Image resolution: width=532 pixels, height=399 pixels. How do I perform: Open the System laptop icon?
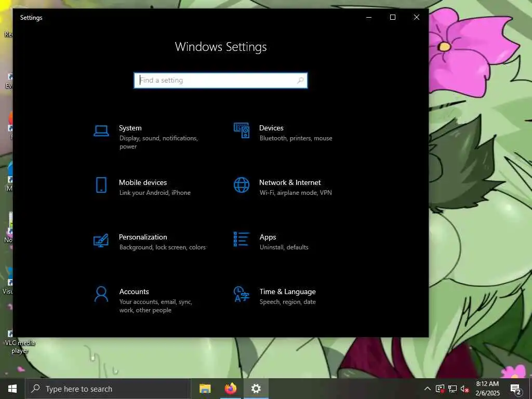coord(101,130)
